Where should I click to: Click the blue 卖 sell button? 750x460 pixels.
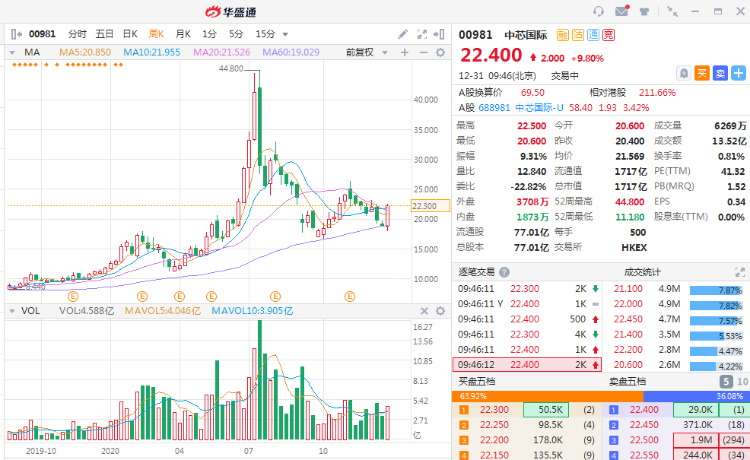point(720,73)
